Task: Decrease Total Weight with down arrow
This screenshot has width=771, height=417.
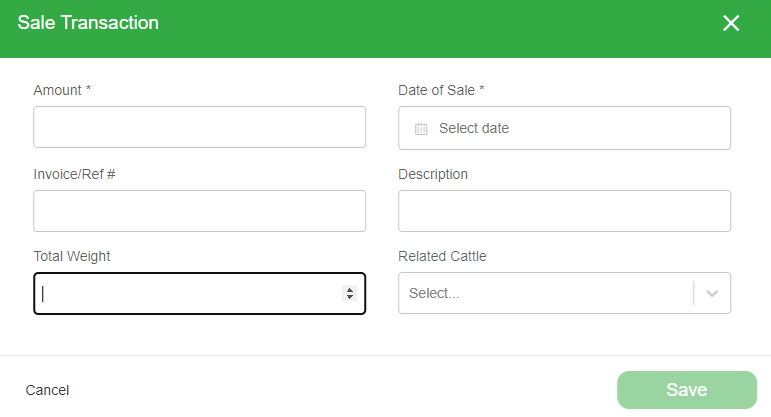Action: (350, 297)
